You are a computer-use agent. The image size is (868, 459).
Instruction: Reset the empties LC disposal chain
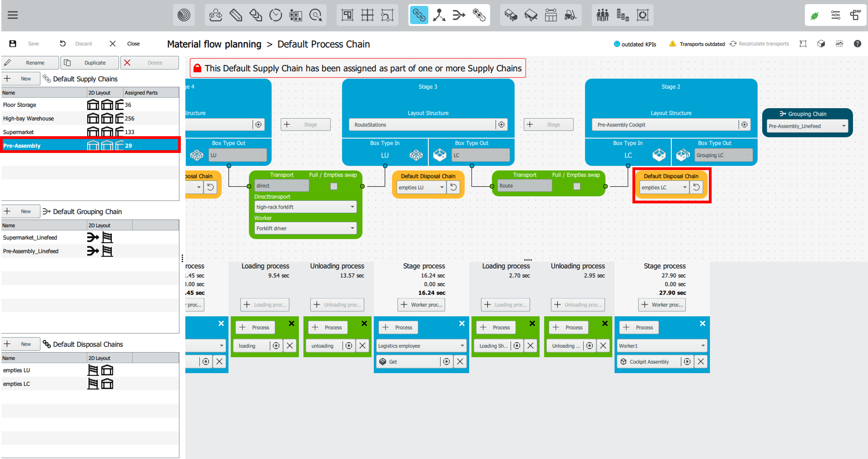696,187
